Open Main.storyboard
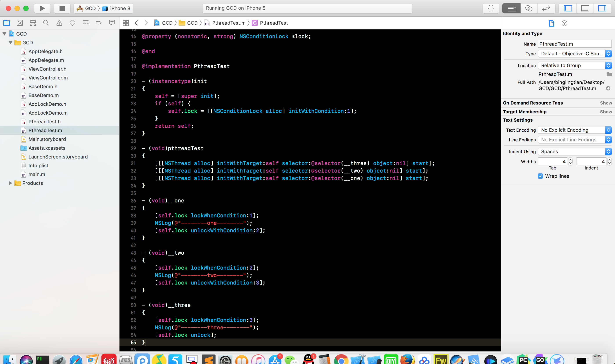 (x=47, y=139)
